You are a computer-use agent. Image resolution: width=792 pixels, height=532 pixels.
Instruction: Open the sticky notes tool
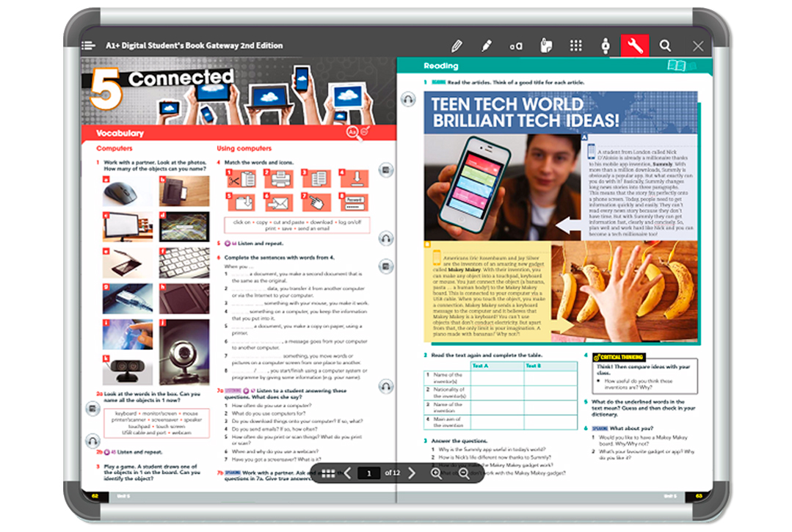[x=545, y=45]
